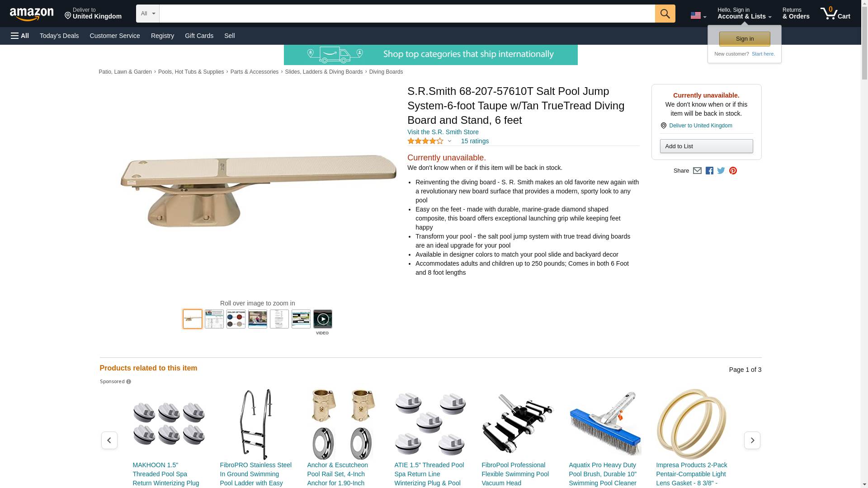868x488 pixels.
Task: Open Customer Service menu item
Action: tap(115, 36)
